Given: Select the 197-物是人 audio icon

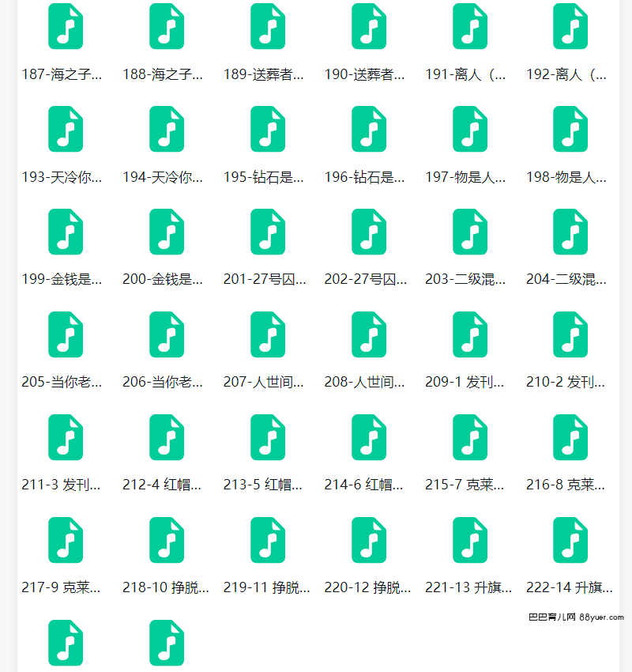Looking at the screenshot, I should (x=470, y=129).
